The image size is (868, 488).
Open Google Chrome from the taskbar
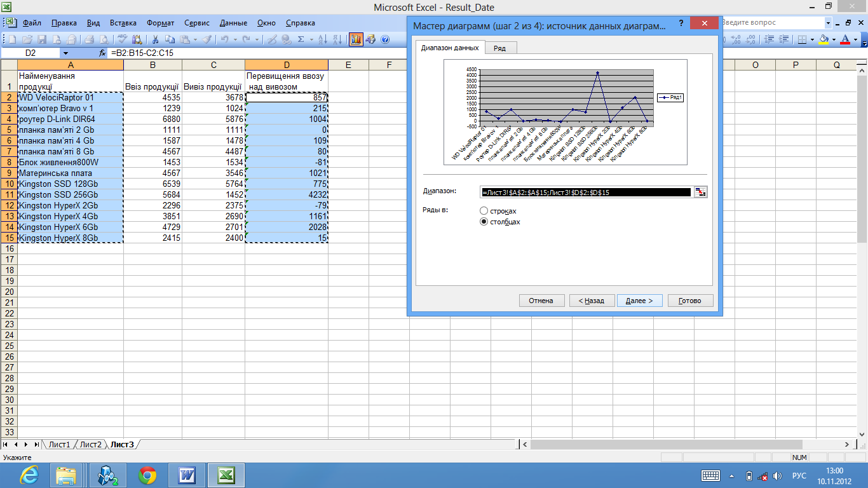pyautogui.click(x=147, y=475)
